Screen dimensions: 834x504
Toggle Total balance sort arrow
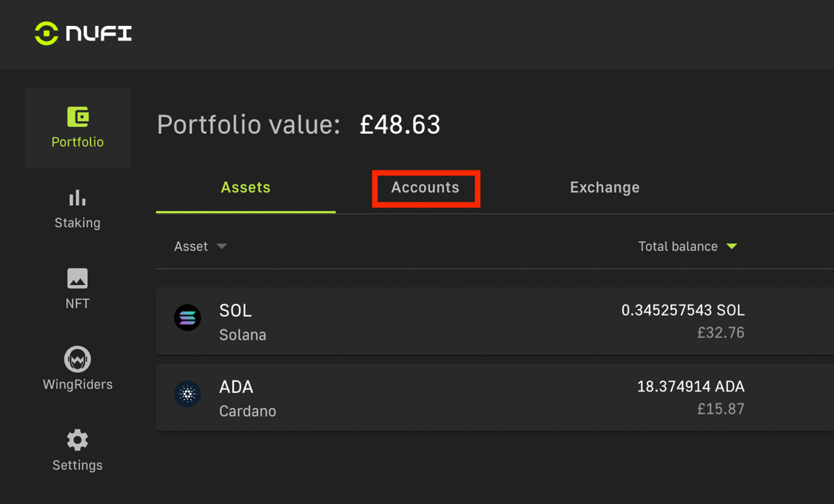tap(732, 246)
